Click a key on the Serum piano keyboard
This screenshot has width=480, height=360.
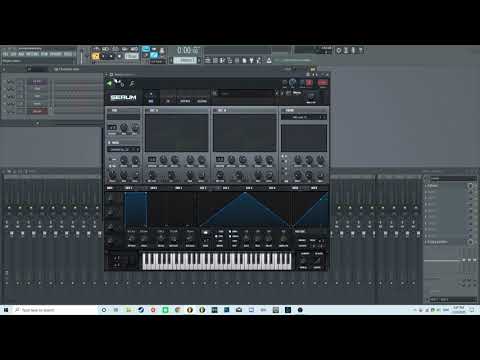(x=217, y=261)
